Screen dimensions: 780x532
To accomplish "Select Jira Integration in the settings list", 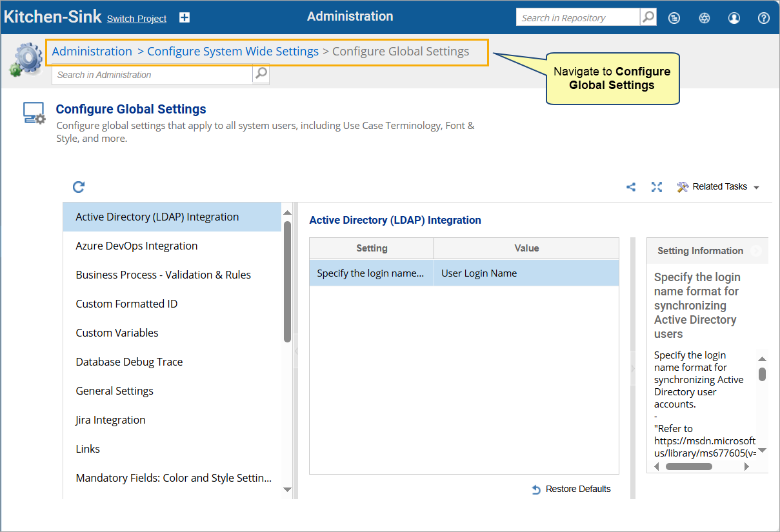I will pyautogui.click(x=110, y=420).
